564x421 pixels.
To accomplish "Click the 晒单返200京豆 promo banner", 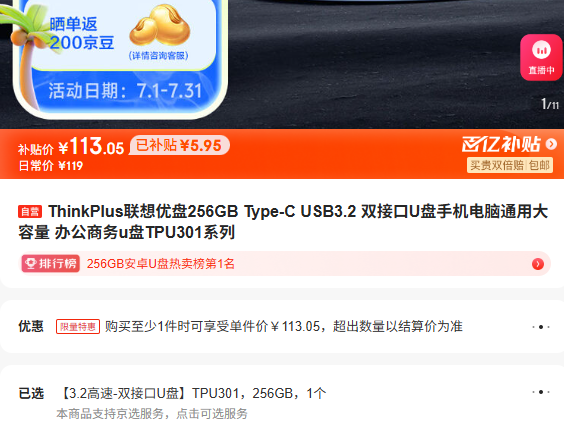I will click(120, 58).
